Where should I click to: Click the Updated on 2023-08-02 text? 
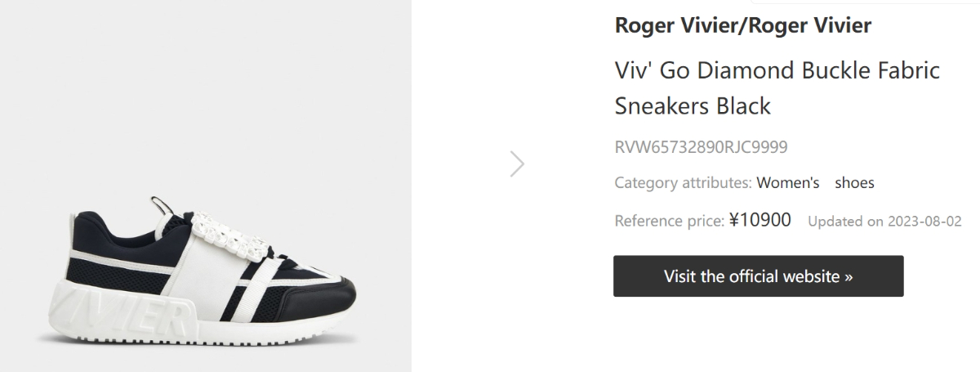tap(884, 222)
